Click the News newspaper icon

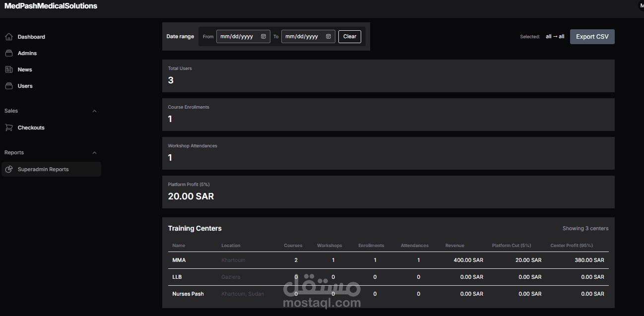9,69
